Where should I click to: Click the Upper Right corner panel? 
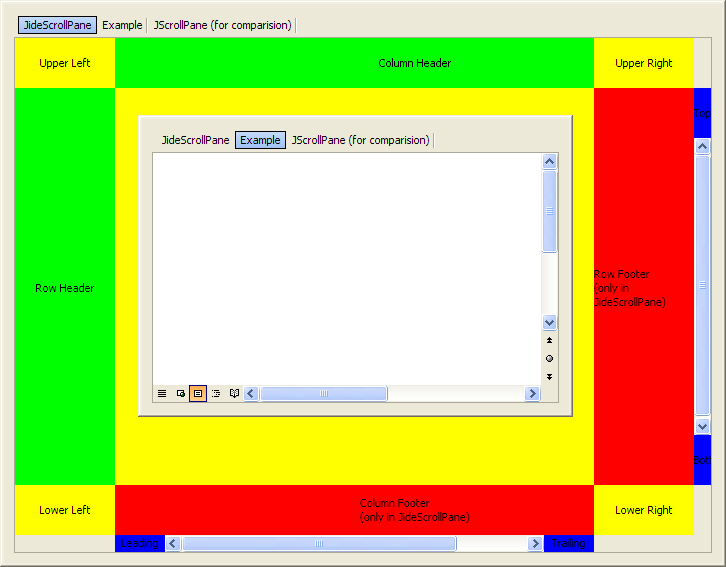[644, 63]
